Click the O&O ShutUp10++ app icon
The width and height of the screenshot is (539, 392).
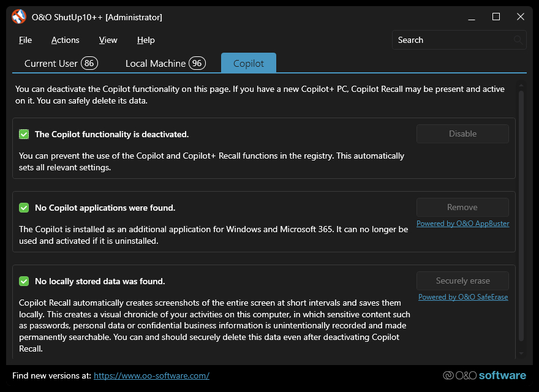coord(18,17)
